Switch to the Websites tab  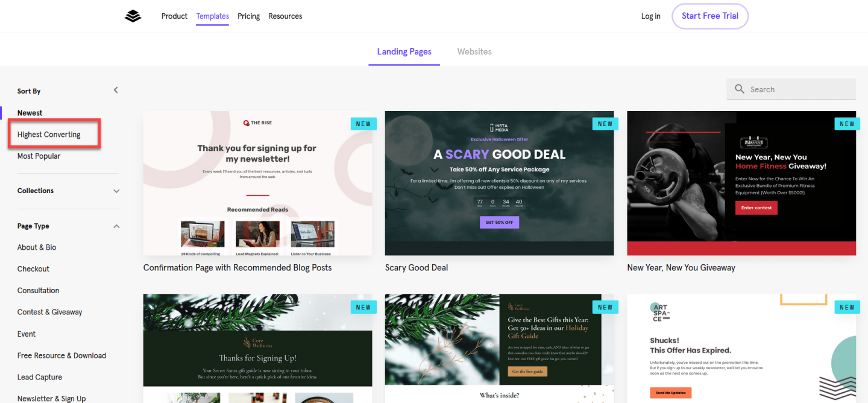(474, 52)
